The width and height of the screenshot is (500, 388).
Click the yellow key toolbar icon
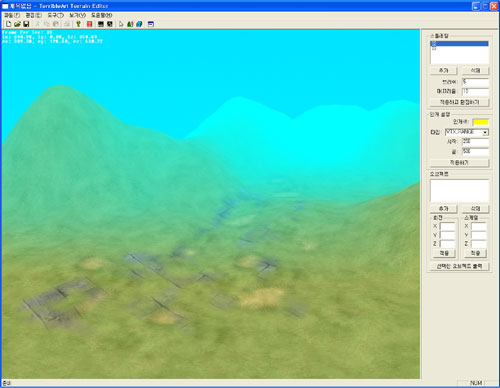[x=78, y=24]
